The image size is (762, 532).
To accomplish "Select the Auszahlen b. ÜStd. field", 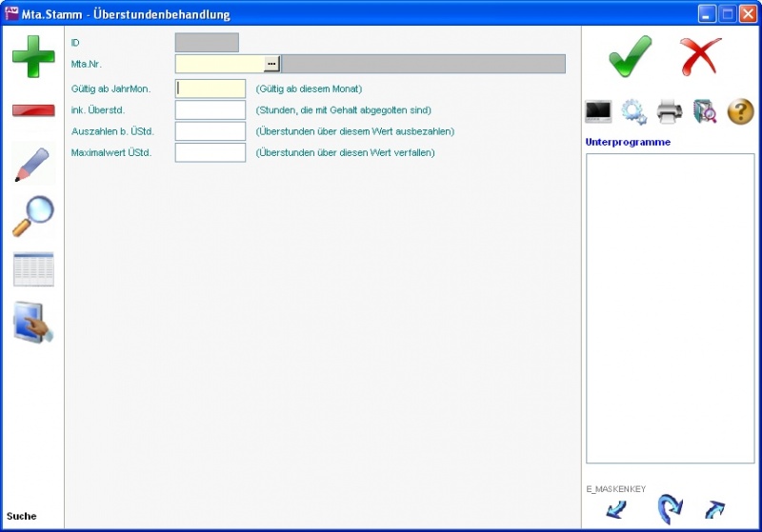I will [x=211, y=131].
